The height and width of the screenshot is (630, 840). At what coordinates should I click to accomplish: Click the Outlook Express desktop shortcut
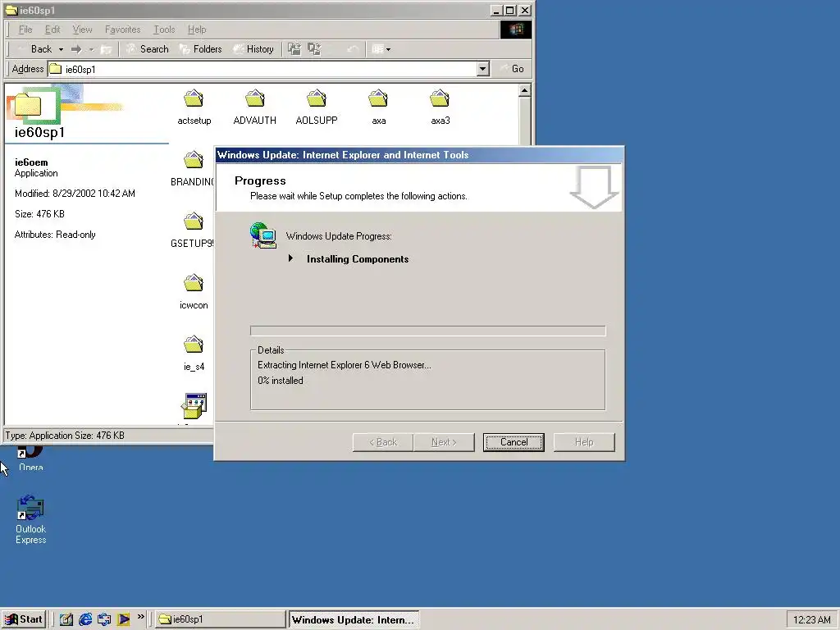[x=30, y=519]
